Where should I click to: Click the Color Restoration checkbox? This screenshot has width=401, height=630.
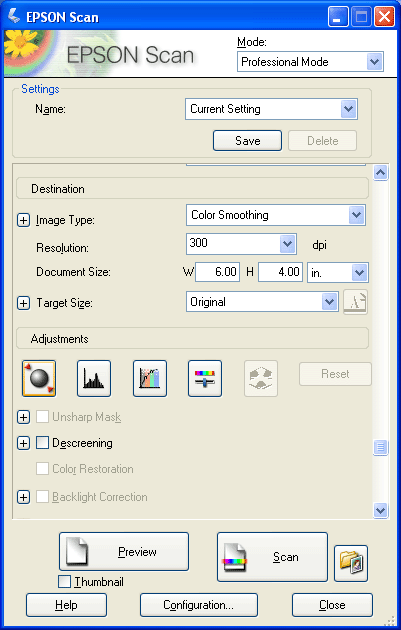(42, 468)
